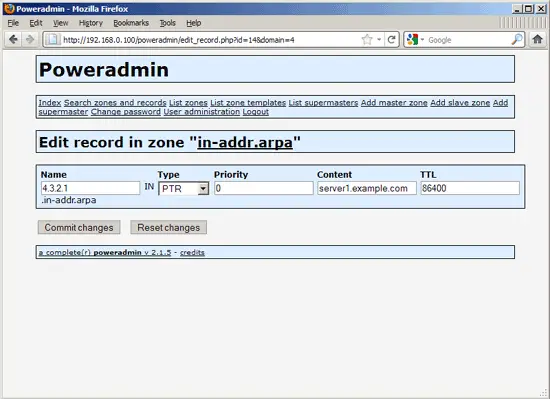Viewport: 550px width, 399px height.
Task: Click the Forward navigation arrow
Action: pyautogui.click(x=30, y=39)
